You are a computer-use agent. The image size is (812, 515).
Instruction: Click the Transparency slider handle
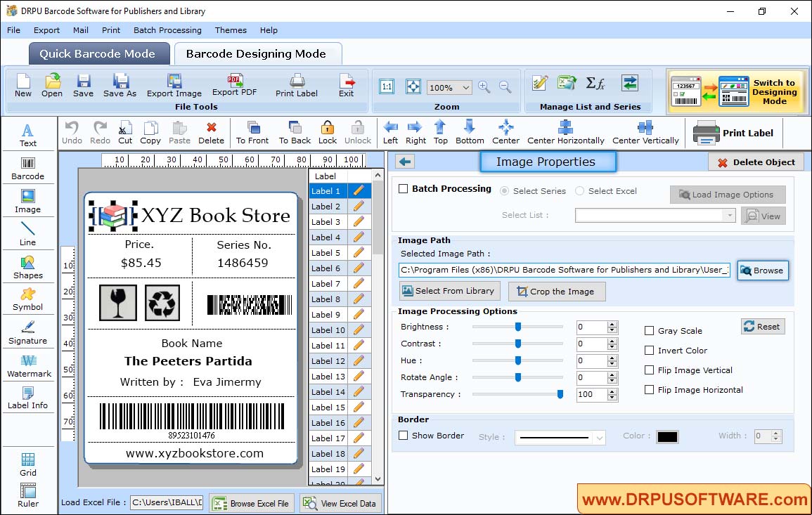(x=560, y=394)
